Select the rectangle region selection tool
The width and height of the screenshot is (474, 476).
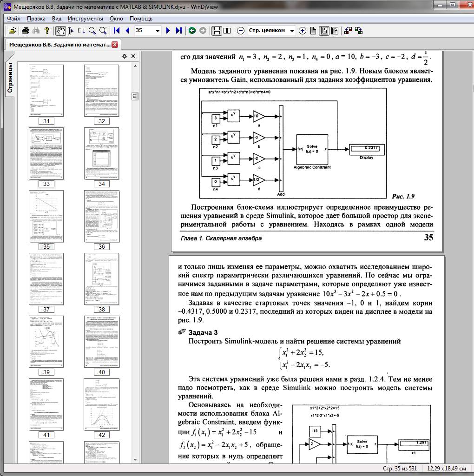tap(81, 31)
